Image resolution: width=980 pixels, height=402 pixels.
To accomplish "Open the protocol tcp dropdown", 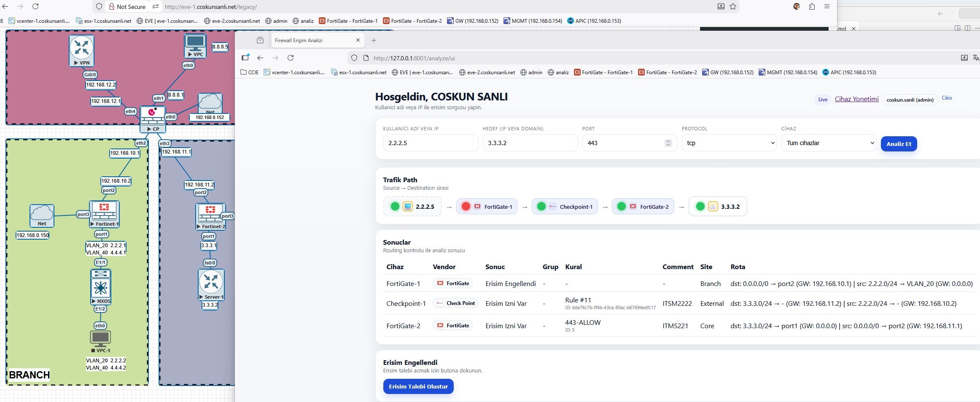I will 729,143.
